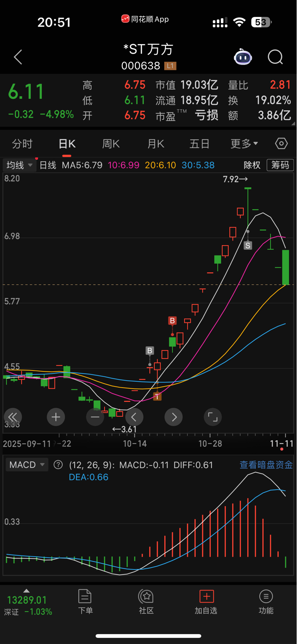Switch to 分时 tab
This screenshot has height=644, width=297.
coord(22,144)
